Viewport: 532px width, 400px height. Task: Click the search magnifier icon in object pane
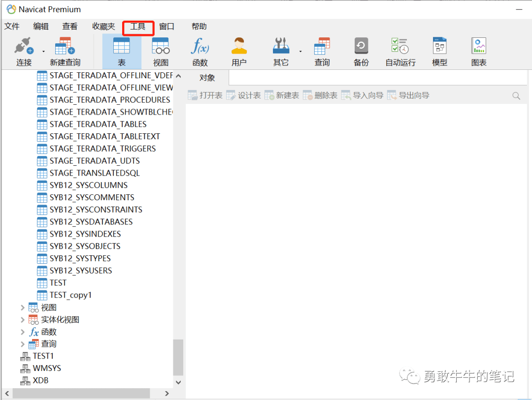pyautogui.click(x=516, y=96)
